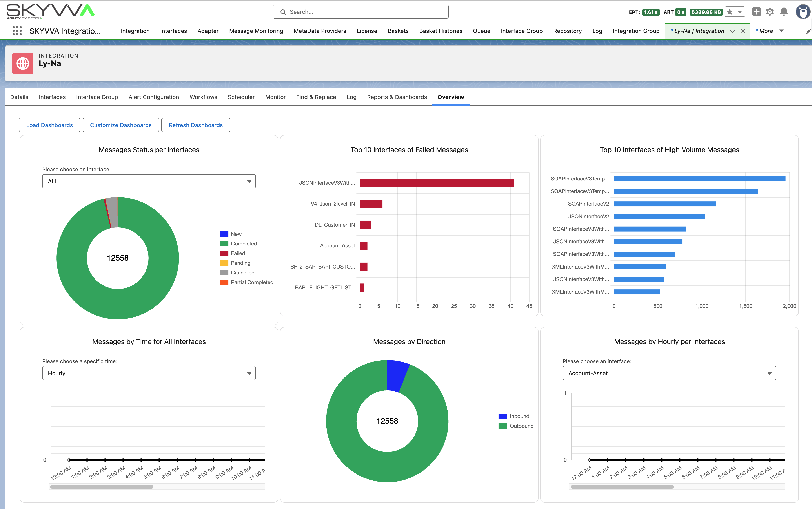This screenshot has height=509, width=812.
Task: Click the add (+) icon near the header
Action: (x=756, y=11)
